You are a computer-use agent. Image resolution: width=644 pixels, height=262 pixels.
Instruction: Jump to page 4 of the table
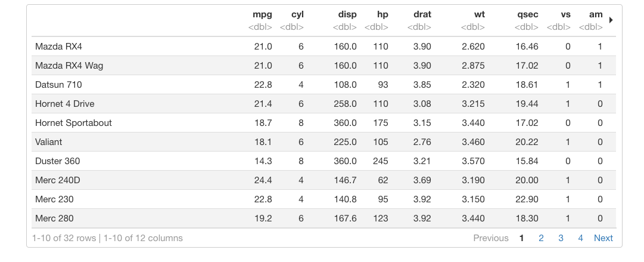click(x=580, y=238)
